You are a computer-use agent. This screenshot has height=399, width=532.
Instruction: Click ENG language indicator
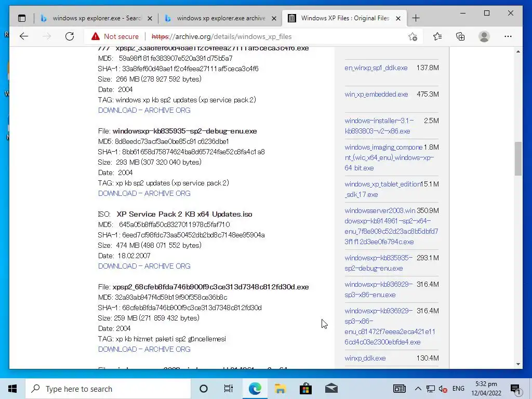point(458,389)
